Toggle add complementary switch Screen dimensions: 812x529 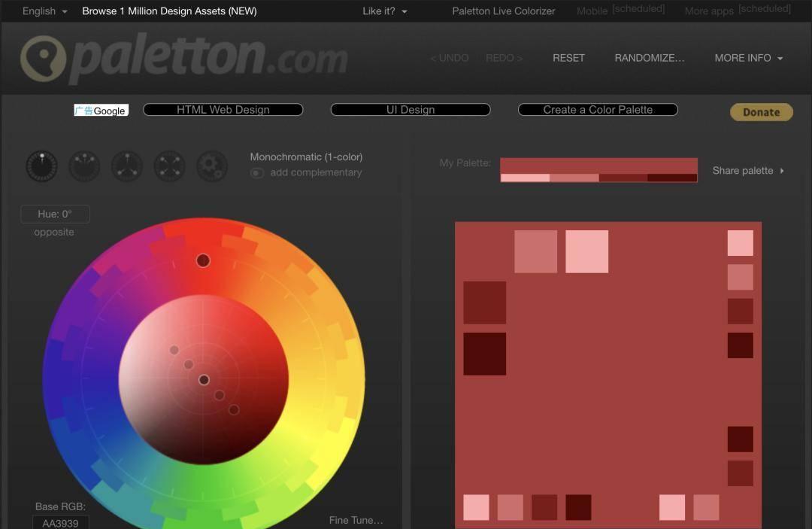tap(257, 173)
